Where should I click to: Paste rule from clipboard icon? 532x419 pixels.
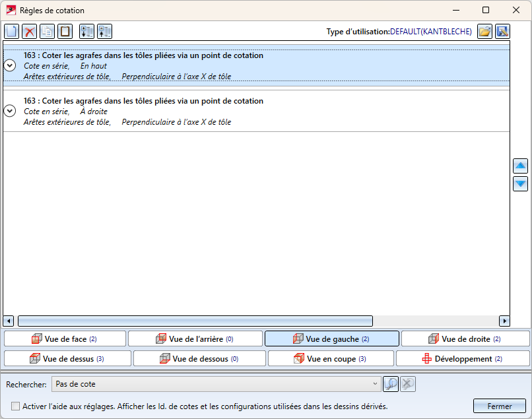[x=65, y=32]
